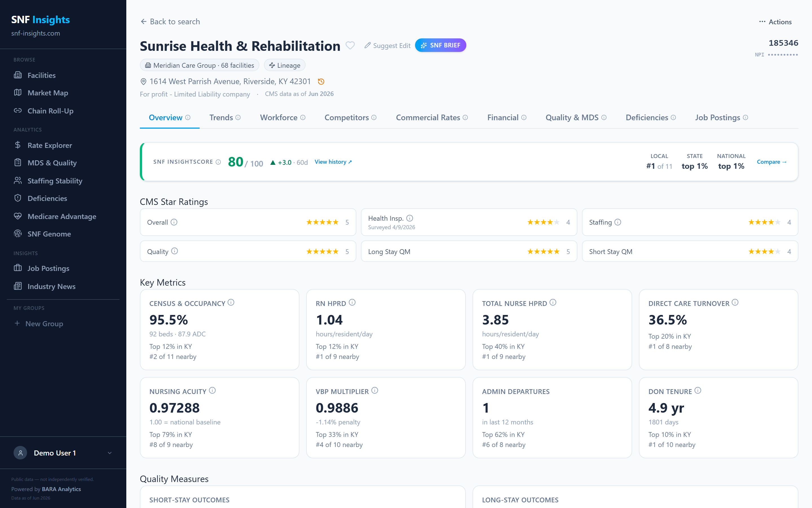The height and width of the screenshot is (508, 812).
Task: Click the Trends tab info icon
Action: click(238, 118)
